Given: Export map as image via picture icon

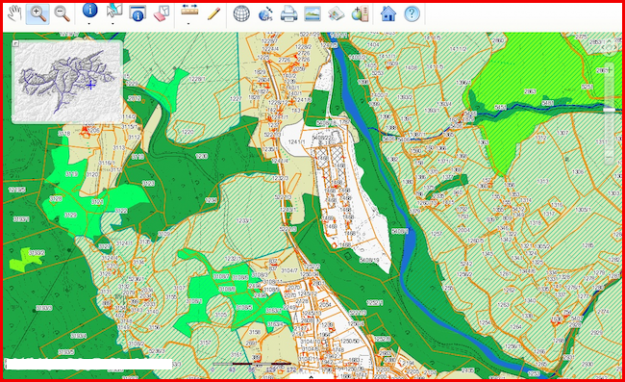Looking at the screenshot, I should point(312,14).
